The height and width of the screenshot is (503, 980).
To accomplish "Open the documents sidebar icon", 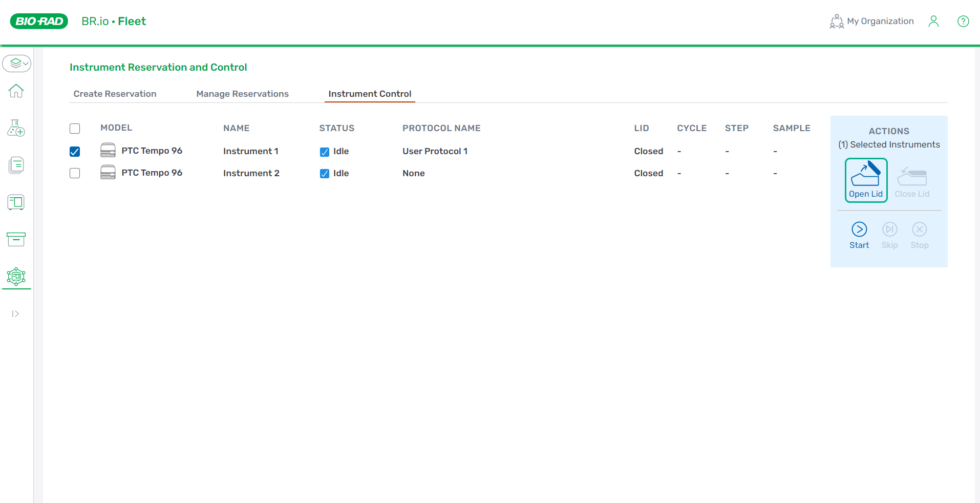I will click(x=16, y=165).
